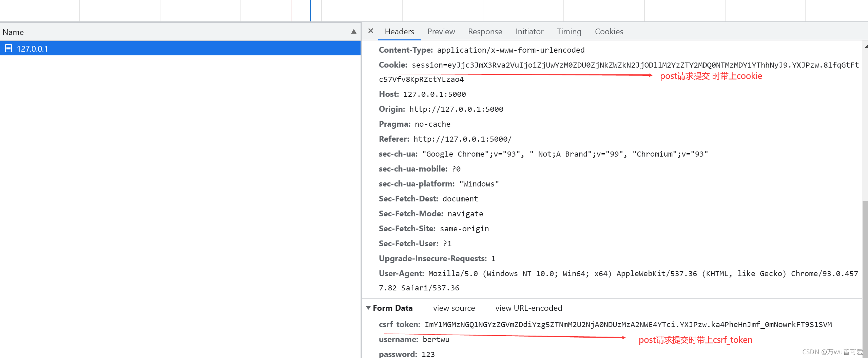The image size is (868, 358).
Task: Click the Sec-Fetch-User ?1 value
Action: pyautogui.click(x=447, y=244)
